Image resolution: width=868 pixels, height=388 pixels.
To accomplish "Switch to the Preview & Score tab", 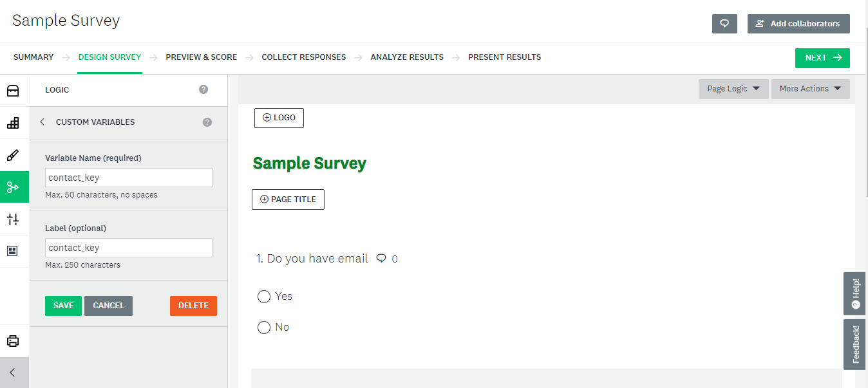I will pyautogui.click(x=201, y=57).
